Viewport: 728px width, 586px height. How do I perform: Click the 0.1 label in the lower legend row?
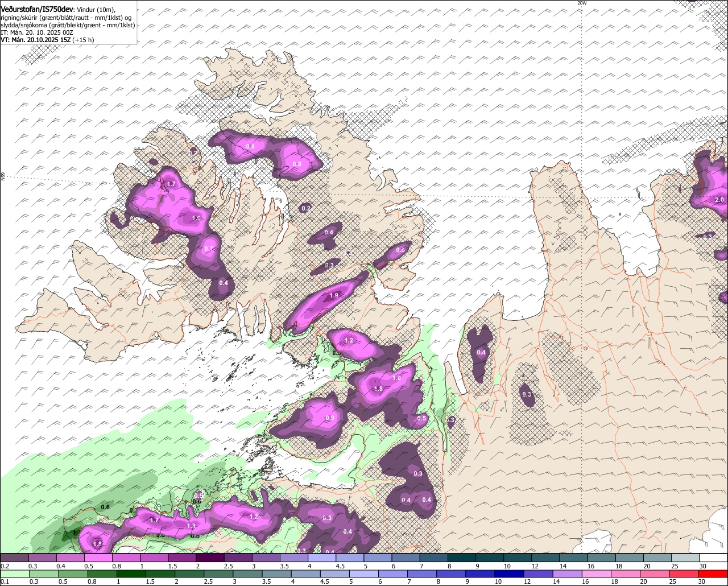pos(5,582)
